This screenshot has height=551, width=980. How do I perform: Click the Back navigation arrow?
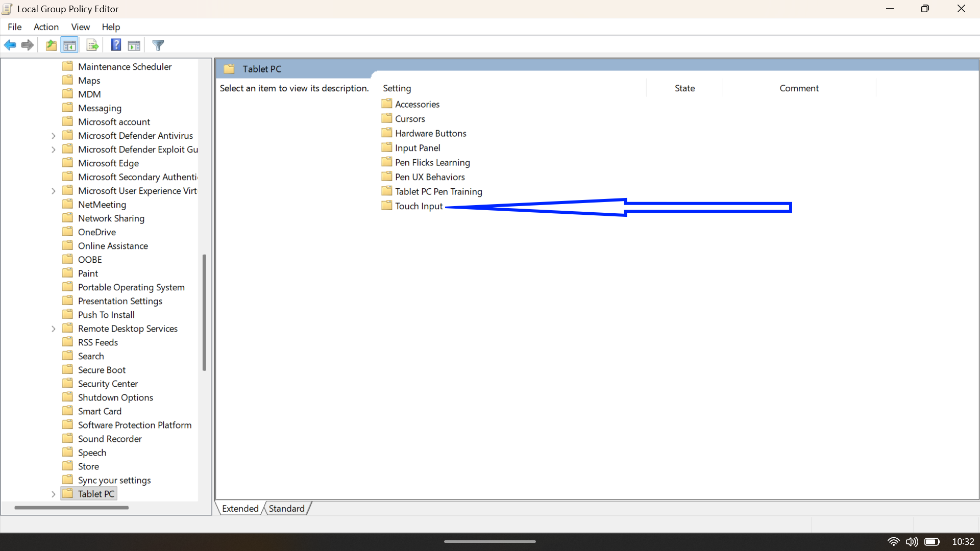coord(10,45)
